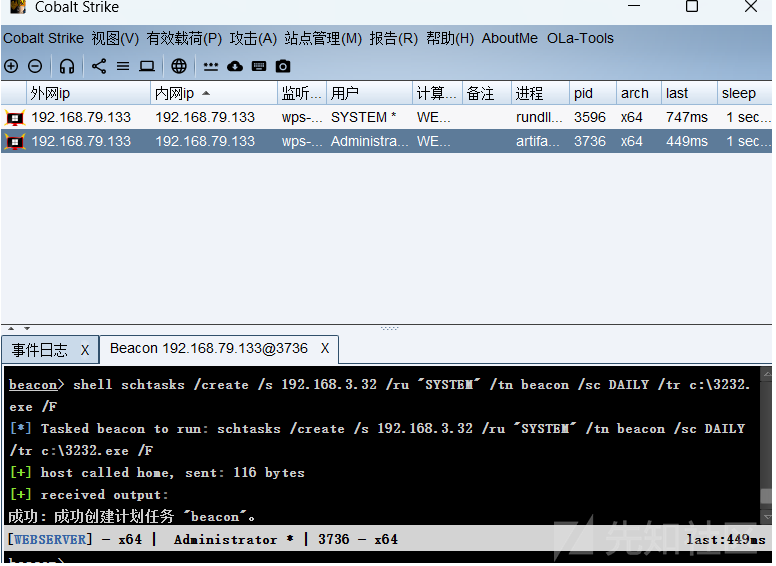Viewport: 776px width, 566px height.
Task: Sort by 监听 column header
Action: click(x=302, y=93)
